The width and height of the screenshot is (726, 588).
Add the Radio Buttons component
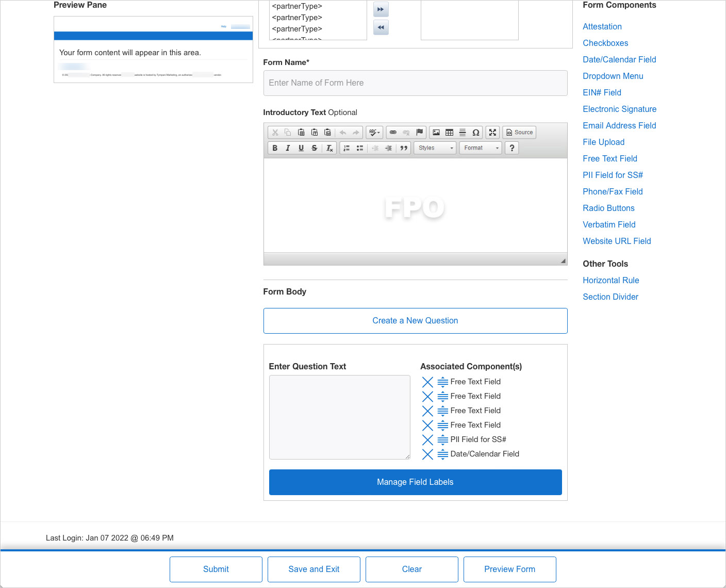[608, 208]
